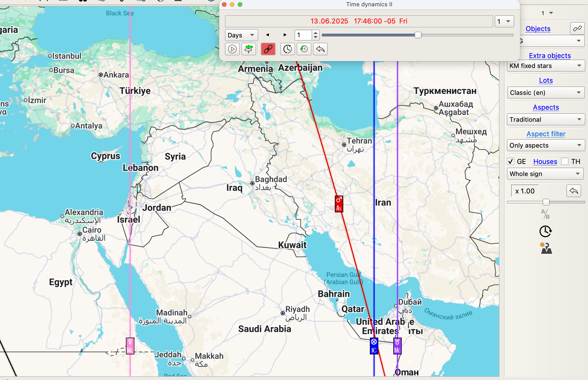Click the link icon beside Objects
588x380 pixels.
[577, 28]
